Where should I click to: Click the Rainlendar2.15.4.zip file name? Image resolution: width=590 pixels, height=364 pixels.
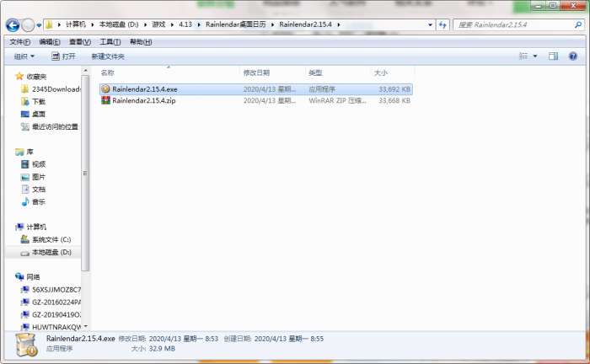tap(144, 100)
